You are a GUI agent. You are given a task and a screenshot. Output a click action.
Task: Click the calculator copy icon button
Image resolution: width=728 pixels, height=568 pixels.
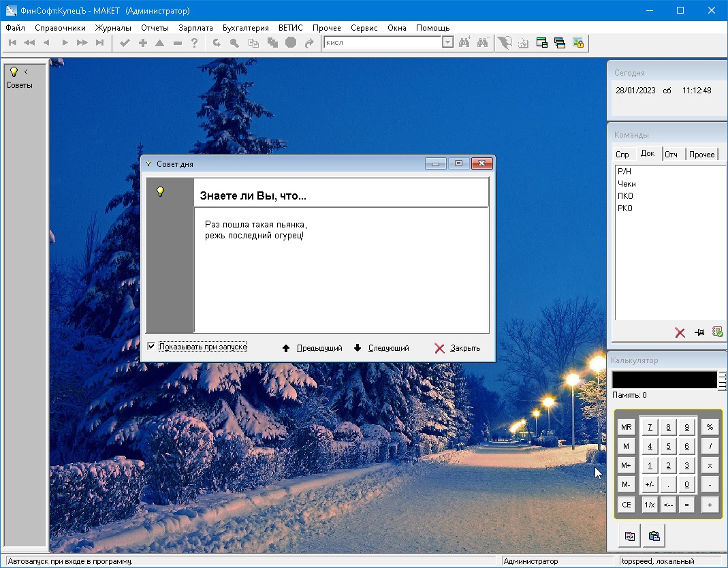(629, 536)
